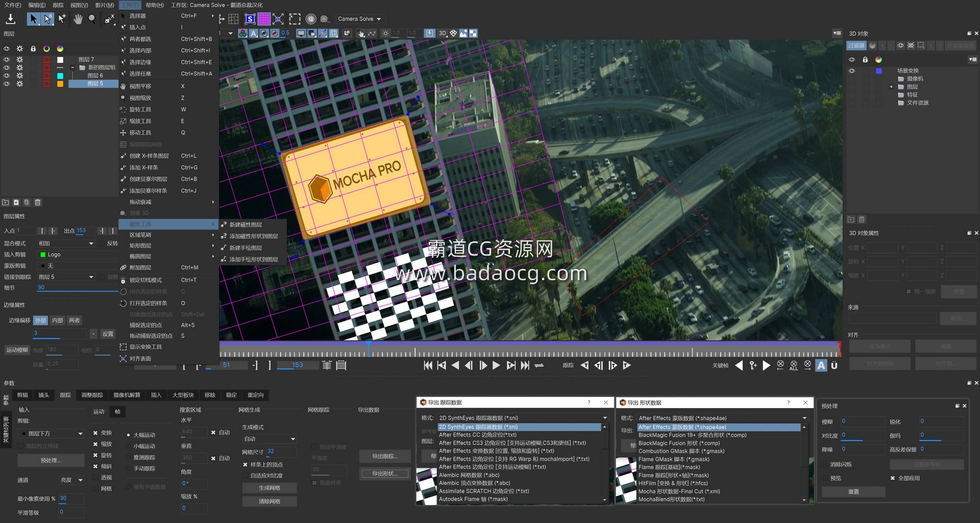Viewport: 980px width, 523px height.
Task: Add a keyframe with the key icon
Action: coord(753,365)
